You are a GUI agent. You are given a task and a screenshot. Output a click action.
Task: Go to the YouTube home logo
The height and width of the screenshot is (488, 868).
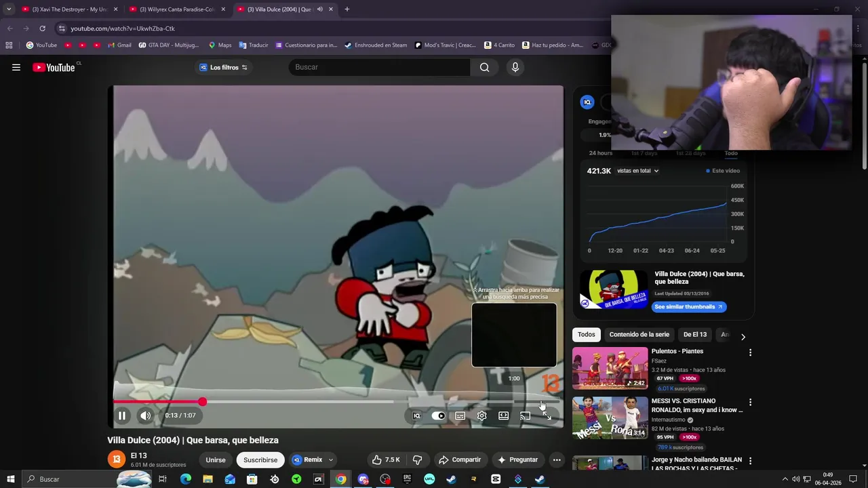[54, 67]
